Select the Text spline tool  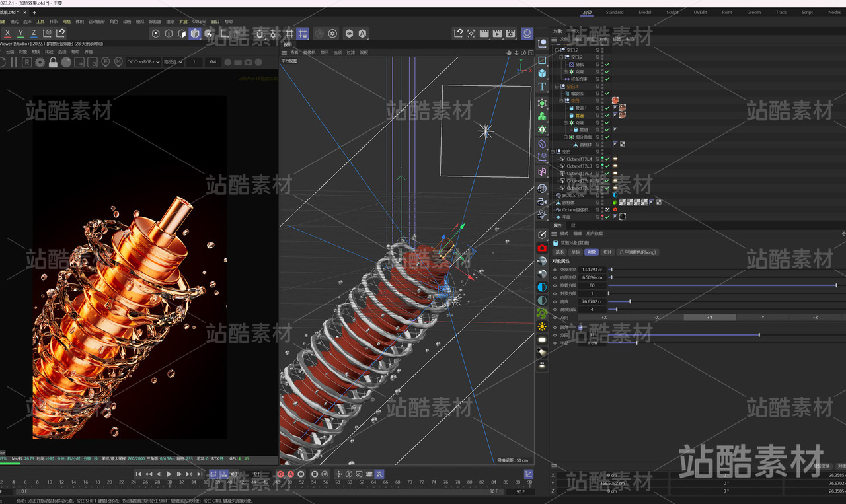click(542, 87)
